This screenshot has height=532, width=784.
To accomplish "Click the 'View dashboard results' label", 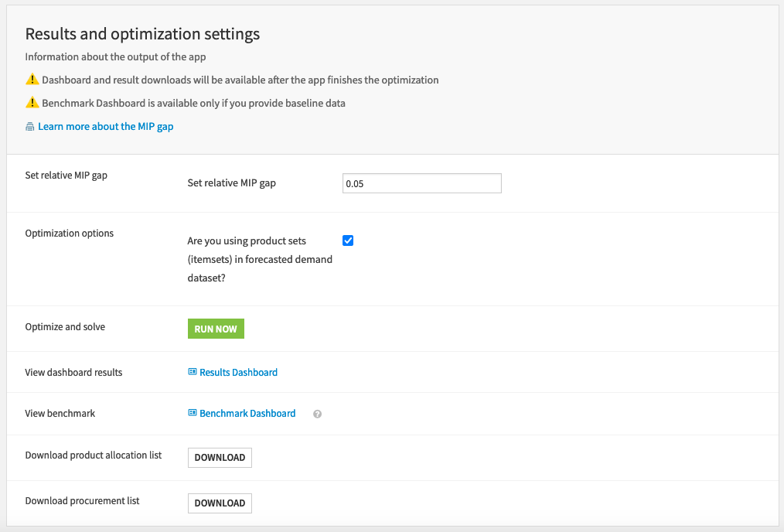I will pyautogui.click(x=73, y=373).
